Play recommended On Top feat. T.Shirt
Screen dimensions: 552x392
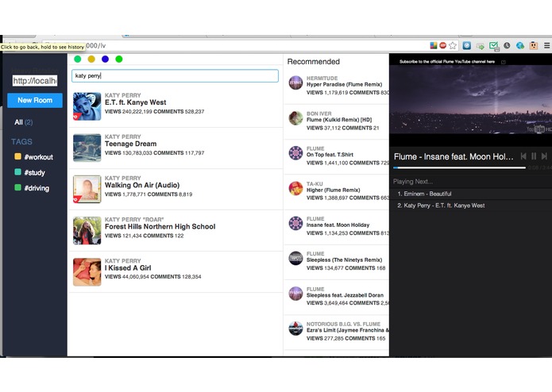[330, 155]
